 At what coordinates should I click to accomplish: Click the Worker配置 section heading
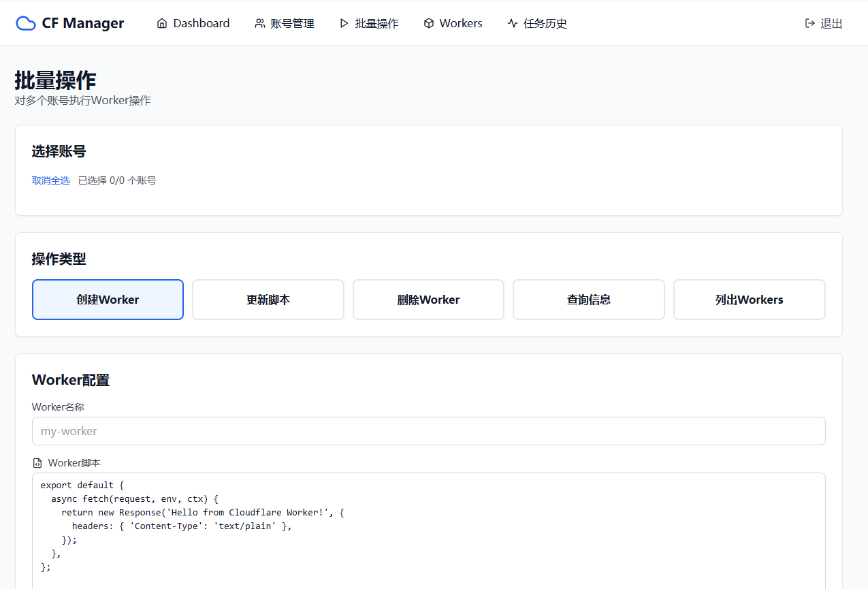tap(71, 380)
